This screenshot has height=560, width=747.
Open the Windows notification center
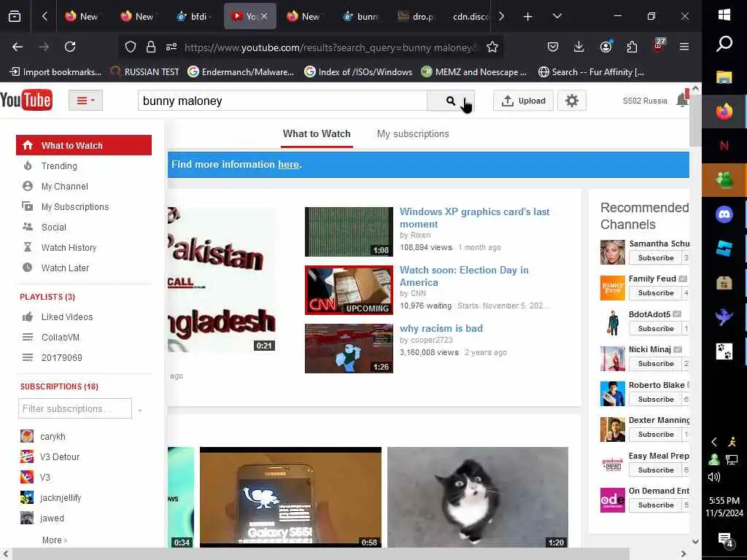click(x=725, y=540)
